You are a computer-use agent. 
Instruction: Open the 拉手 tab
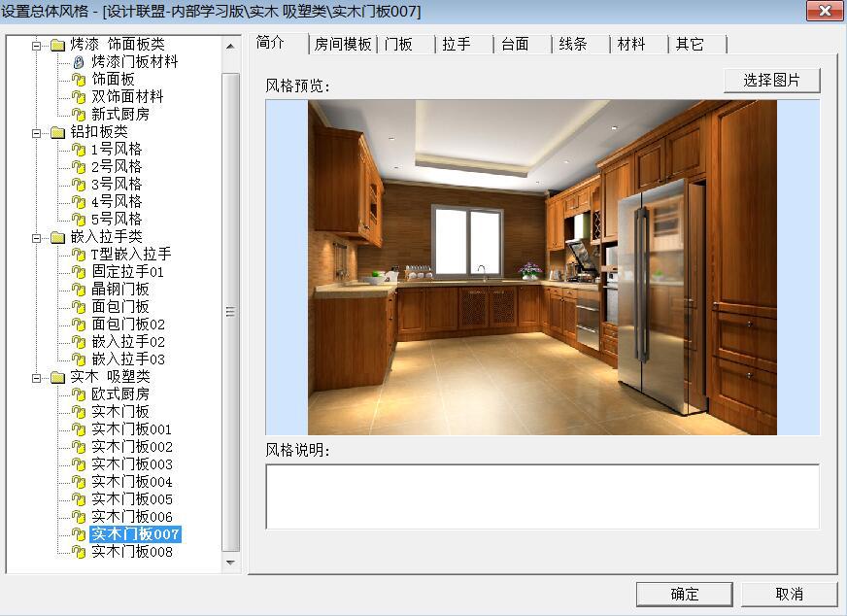coord(464,45)
